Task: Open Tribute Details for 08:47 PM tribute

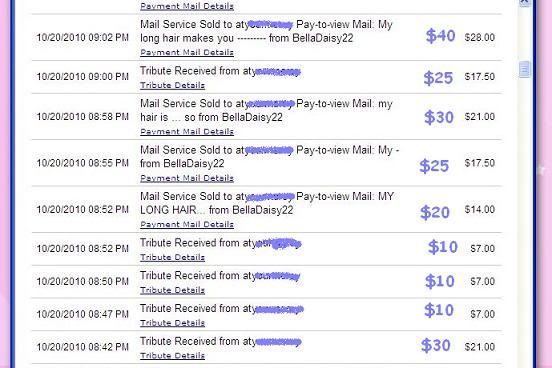Action: 172,323
